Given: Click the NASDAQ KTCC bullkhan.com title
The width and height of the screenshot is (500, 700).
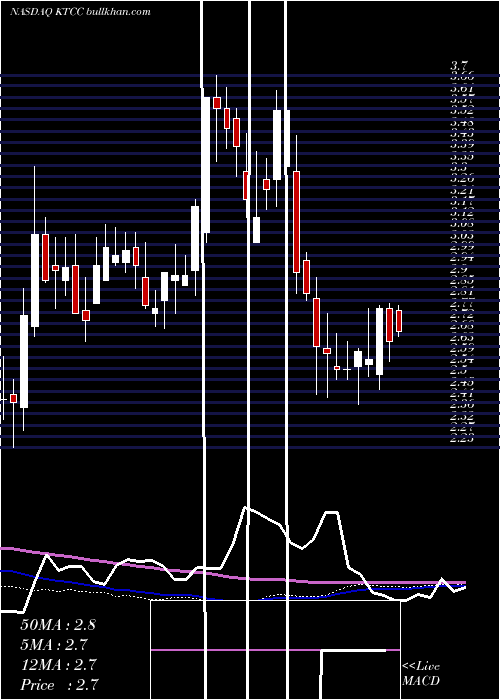Looking at the screenshot, I should click(x=80, y=12).
